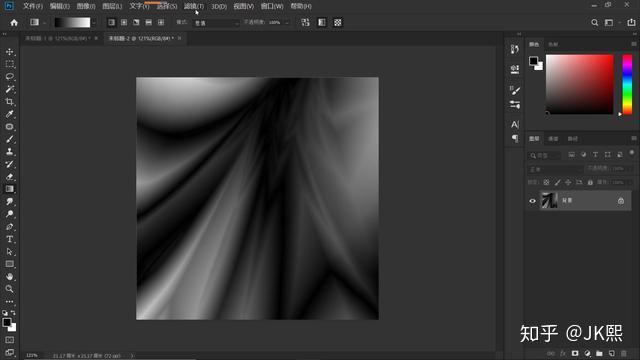
Task: Toggle gradient transparency option
Action: 338,22
